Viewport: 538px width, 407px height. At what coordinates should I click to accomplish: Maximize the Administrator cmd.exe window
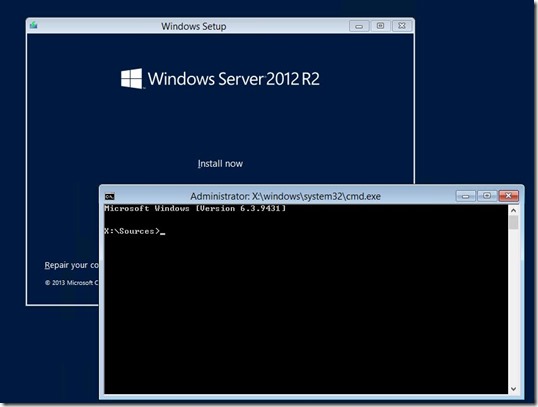(x=487, y=196)
